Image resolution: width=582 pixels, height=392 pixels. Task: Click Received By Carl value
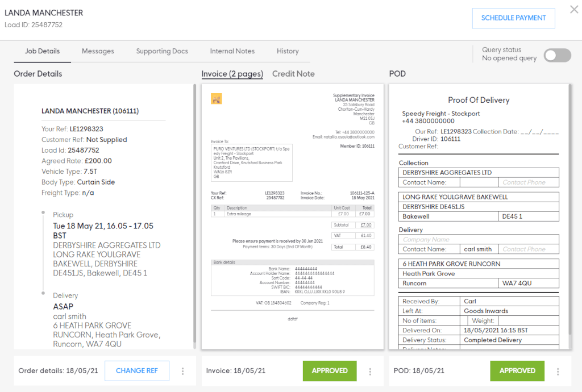tap(470, 301)
